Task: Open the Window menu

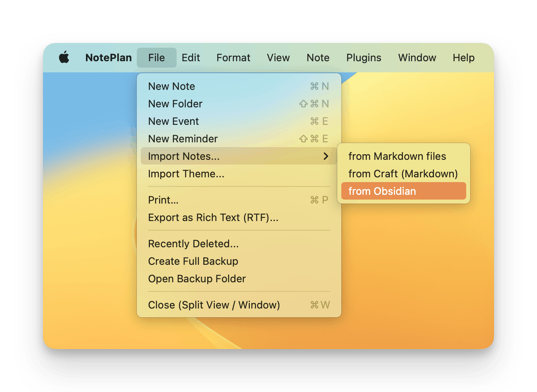Action: (x=417, y=58)
